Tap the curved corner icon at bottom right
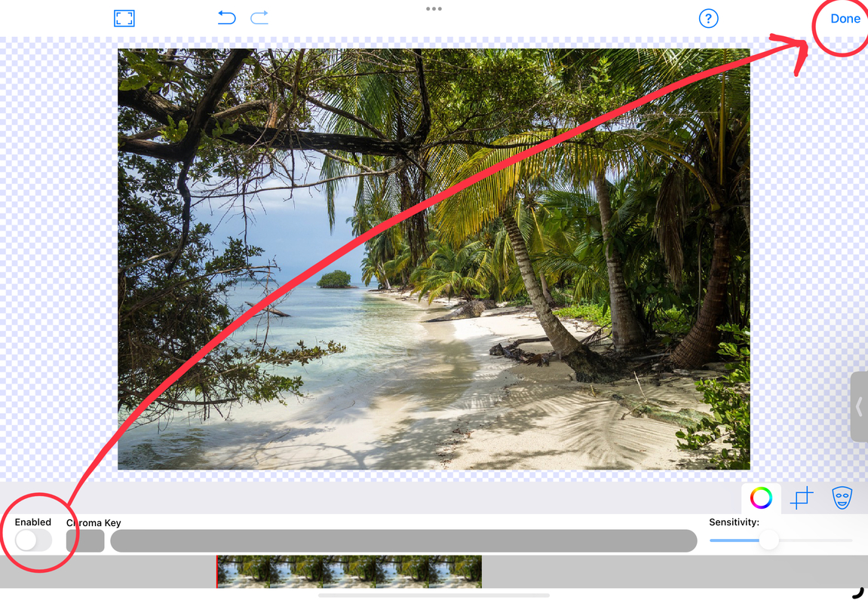The height and width of the screenshot is (603, 868). (x=859, y=592)
